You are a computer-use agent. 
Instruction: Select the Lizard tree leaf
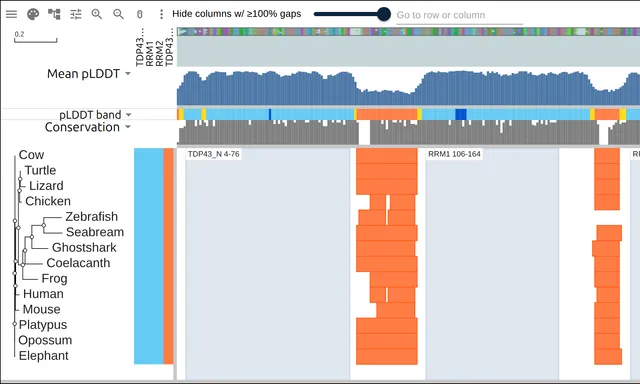pyautogui.click(x=46, y=186)
